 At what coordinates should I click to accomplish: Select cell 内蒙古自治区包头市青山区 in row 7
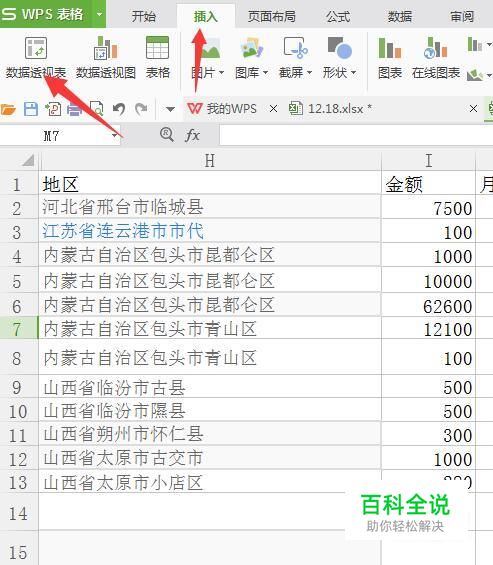[210, 329]
